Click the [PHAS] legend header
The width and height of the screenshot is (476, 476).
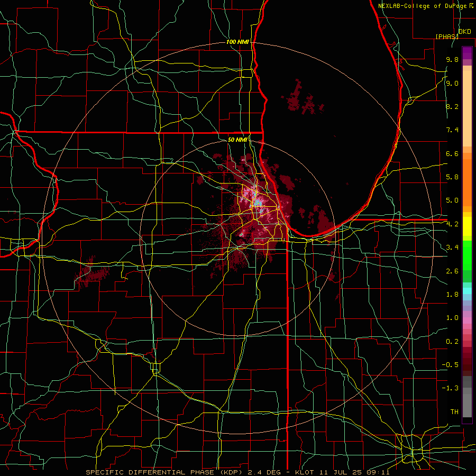[x=447, y=36]
